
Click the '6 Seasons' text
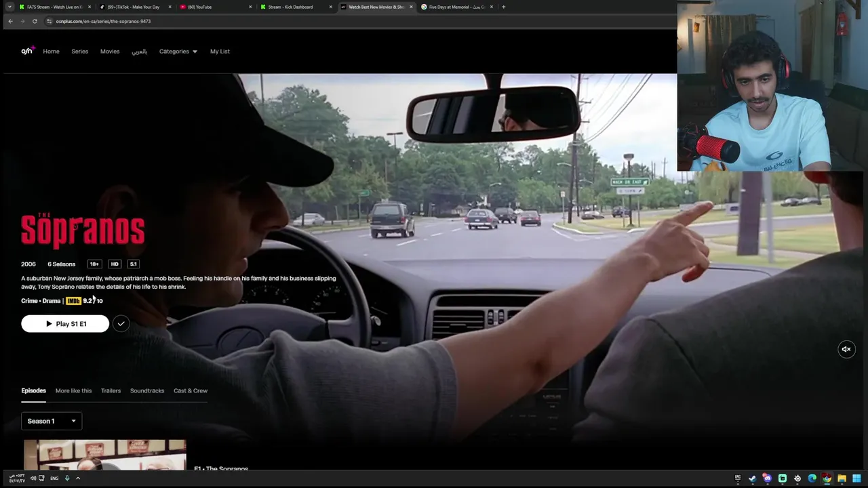coord(61,264)
